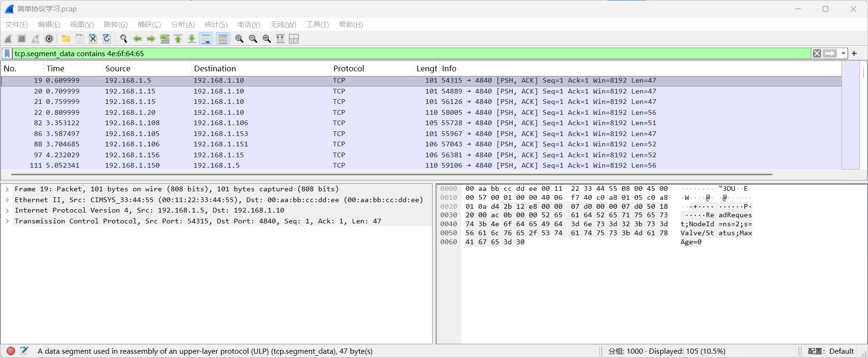Toggle auto-scroll during live capture
The height and width of the screenshot is (358, 868).
206,39
